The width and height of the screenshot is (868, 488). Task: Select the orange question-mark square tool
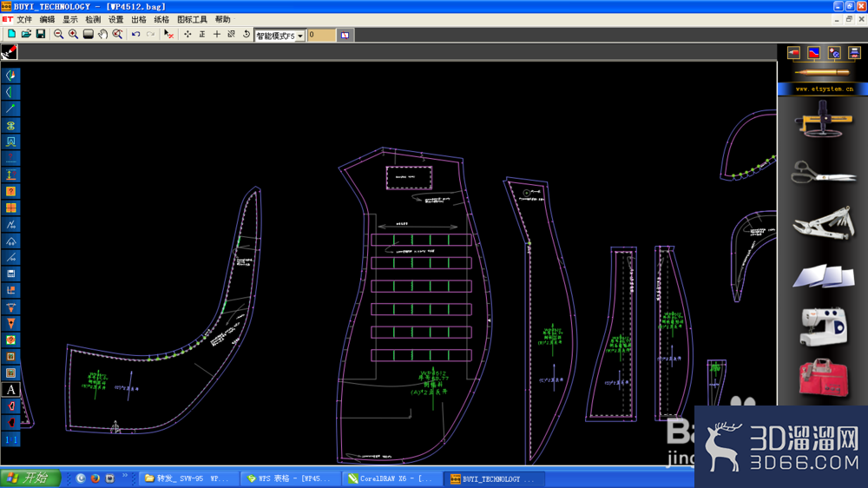coord(10,191)
